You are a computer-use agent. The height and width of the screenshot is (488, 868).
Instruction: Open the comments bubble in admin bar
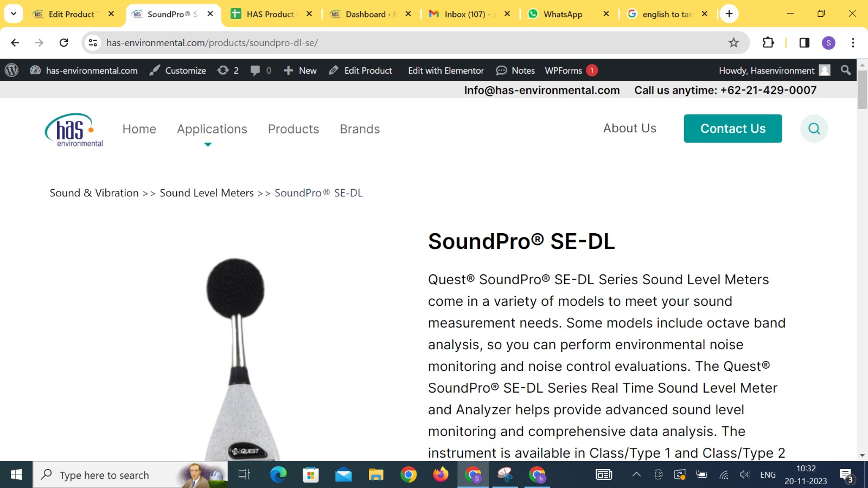(260, 70)
